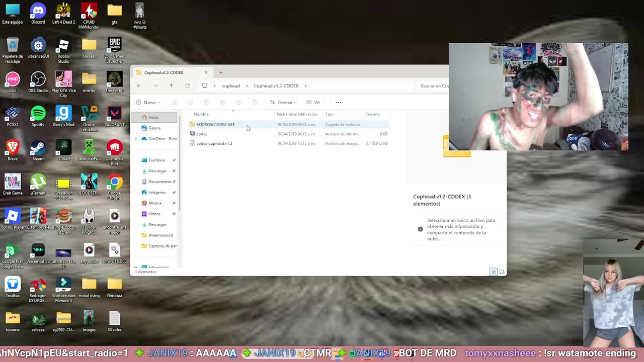Sort by Tamaño column header

coord(373,115)
